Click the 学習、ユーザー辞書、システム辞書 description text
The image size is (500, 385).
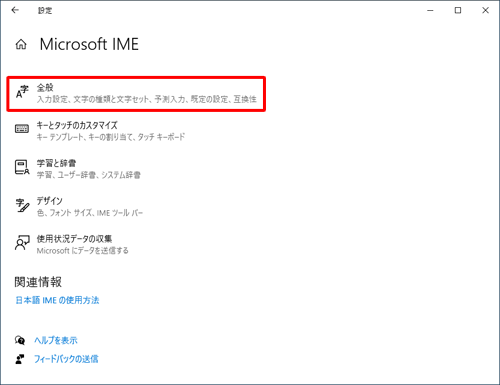click(x=89, y=175)
